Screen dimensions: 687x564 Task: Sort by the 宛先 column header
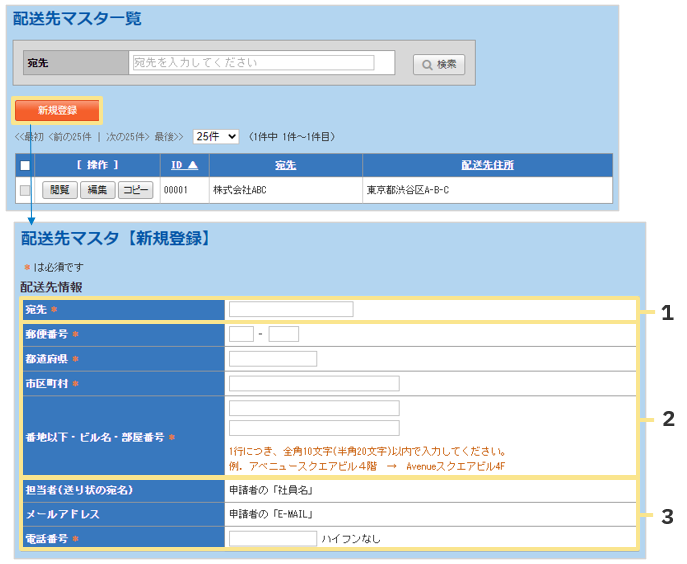coord(285,165)
